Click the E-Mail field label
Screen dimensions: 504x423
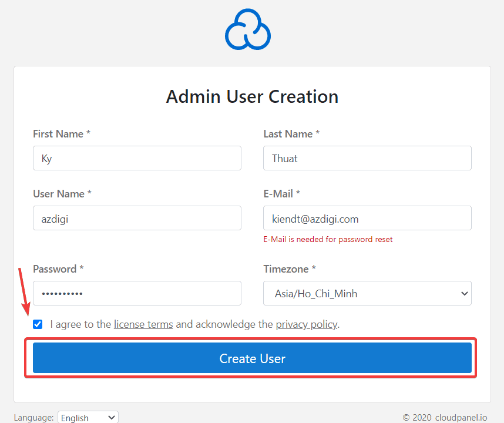281,193
